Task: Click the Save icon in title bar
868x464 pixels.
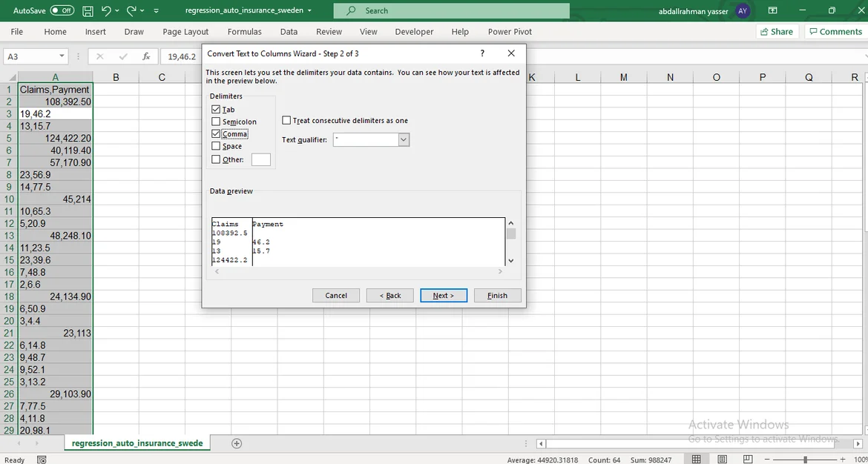Action: point(88,11)
